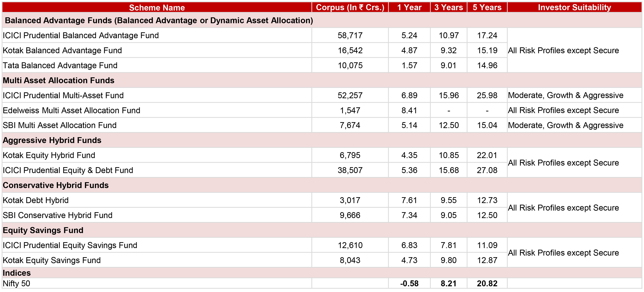
Task: Click the Investor Suitability header
Action: pos(574,8)
